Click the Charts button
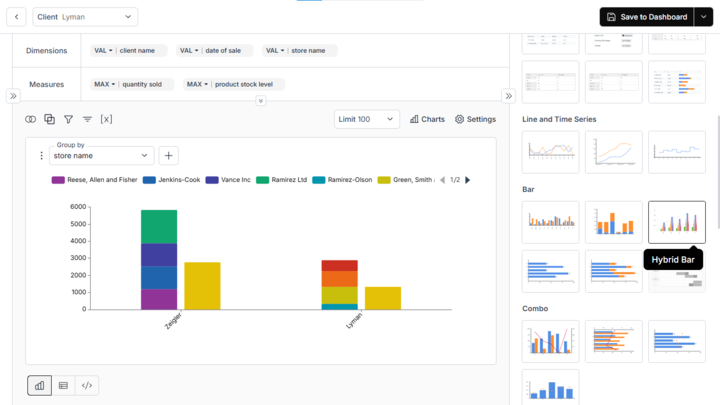The height and width of the screenshot is (405, 720). (x=427, y=119)
